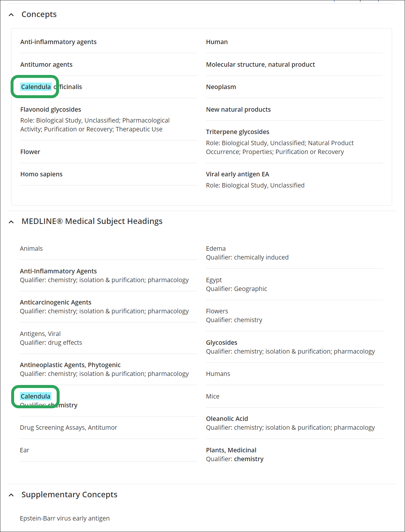Viewport: 405px width, 532px height.
Task: Click the Humans MeSH heading
Action: pos(218,374)
